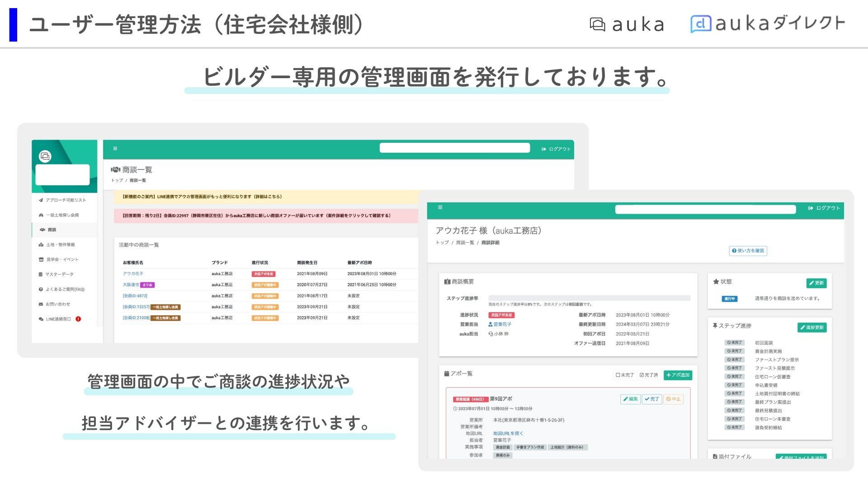This screenshot has height=488, width=868.
Task: Click the red alert badge by LINE連絡窓口
Action: tap(78, 319)
